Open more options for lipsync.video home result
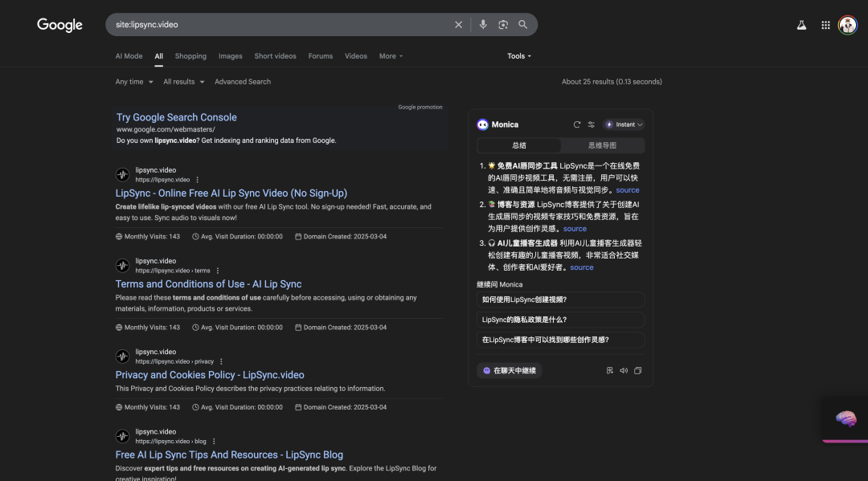The width and height of the screenshot is (868, 481). point(197,180)
